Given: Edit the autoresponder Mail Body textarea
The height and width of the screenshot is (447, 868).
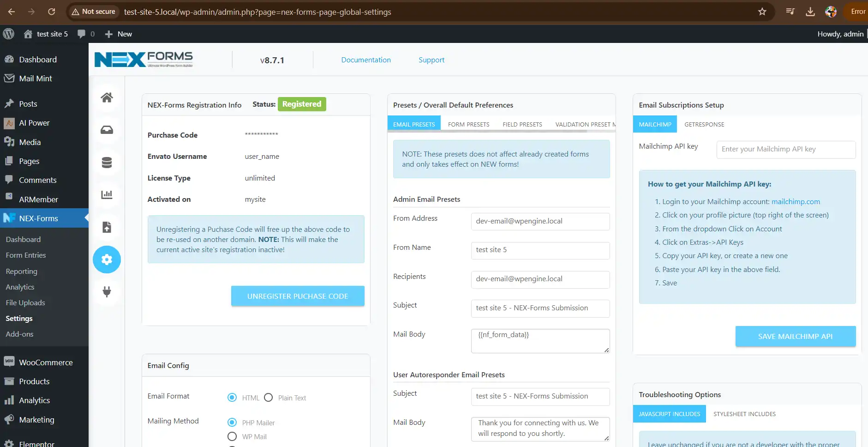Looking at the screenshot, I should click(x=540, y=429).
